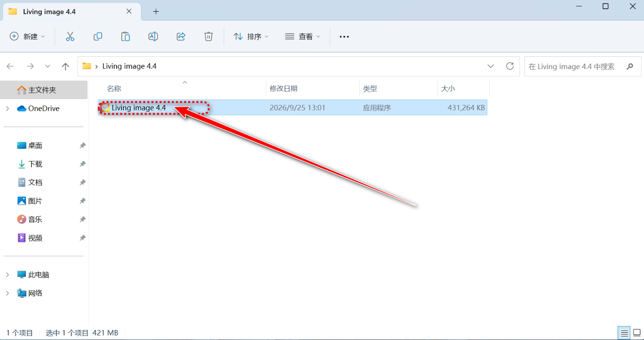
Task: Expand the OneDrive tree node
Action: point(7,109)
